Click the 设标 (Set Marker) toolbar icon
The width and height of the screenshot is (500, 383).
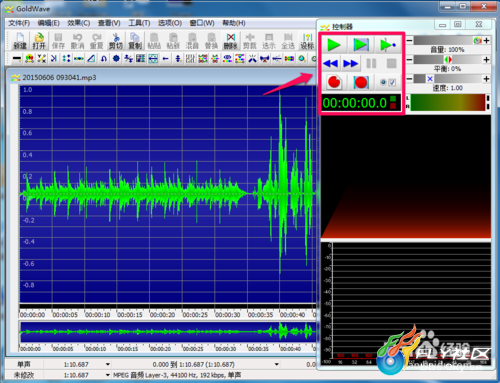click(307, 41)
